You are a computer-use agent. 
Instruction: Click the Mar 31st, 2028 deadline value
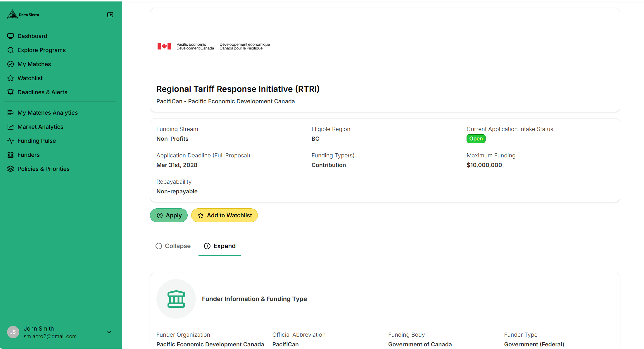(x=177, y=165)
